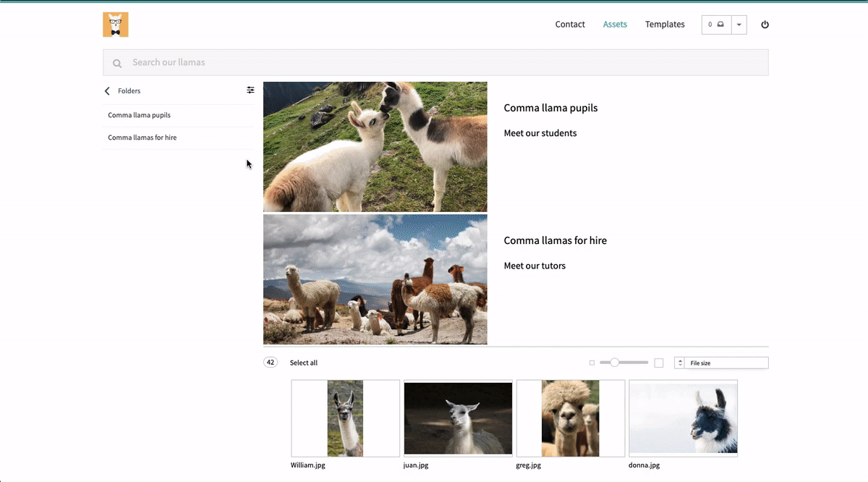The width and height of the screenshot is (868, 482).
Task: Click the search magnifier icon
Action: (x=117, y=63)
